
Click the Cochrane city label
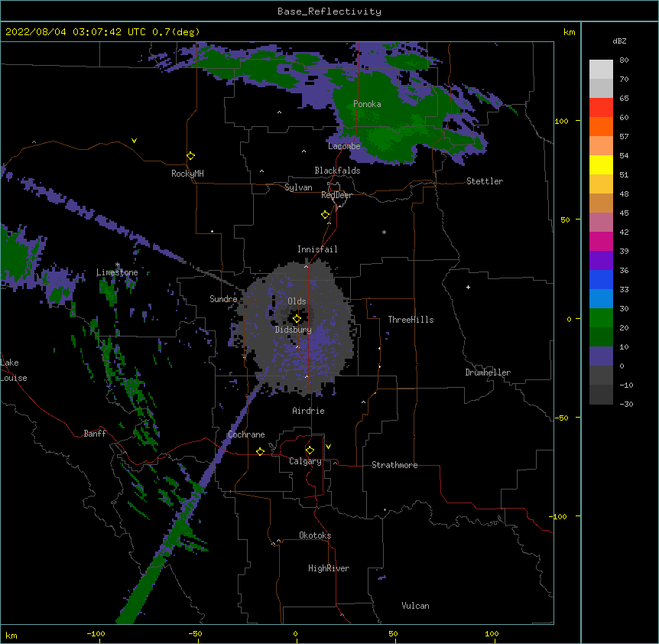[246, 434]
